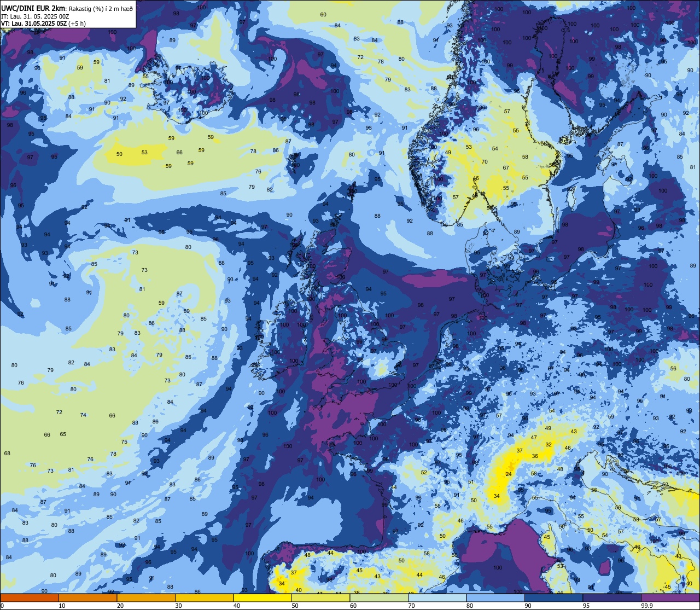Image resolution: width=700 pixels, height=610 pixels.
Task: Click the 'VT: Lau. 31.05.2025 05Z (+5 h)' line
Action: 45,24
